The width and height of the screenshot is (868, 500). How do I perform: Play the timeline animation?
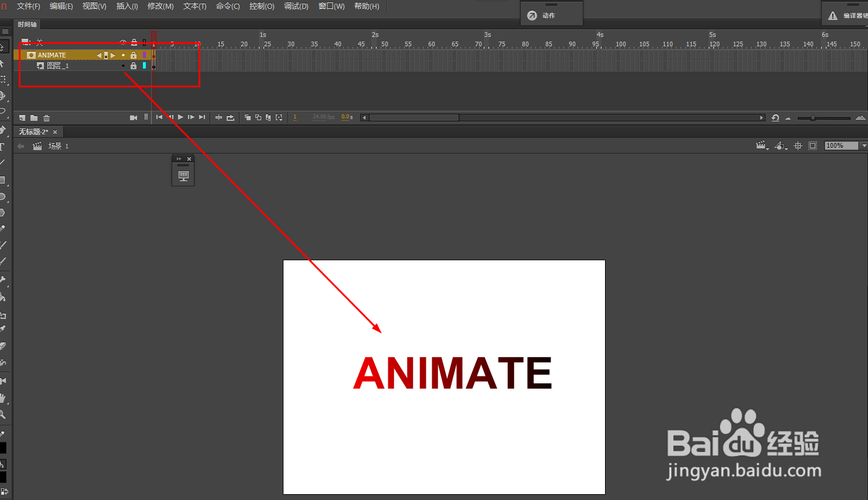(x=180, y=117)
